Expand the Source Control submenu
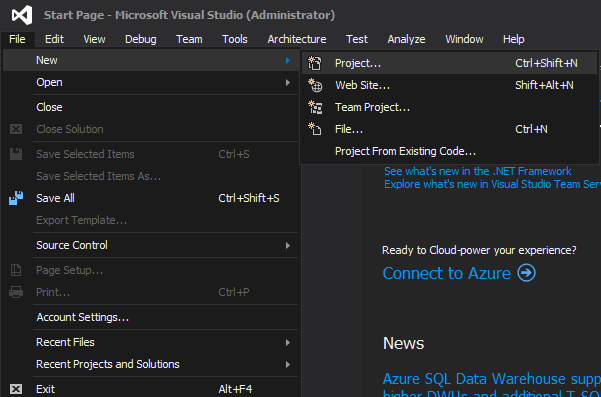Screen dimensions: 601x397 point(288,245)
